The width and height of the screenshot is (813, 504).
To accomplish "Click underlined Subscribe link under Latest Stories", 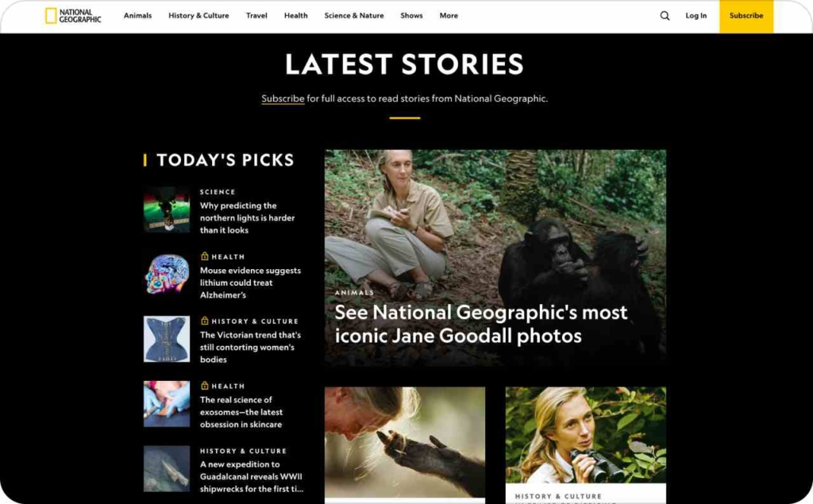I will pos(283,98).
